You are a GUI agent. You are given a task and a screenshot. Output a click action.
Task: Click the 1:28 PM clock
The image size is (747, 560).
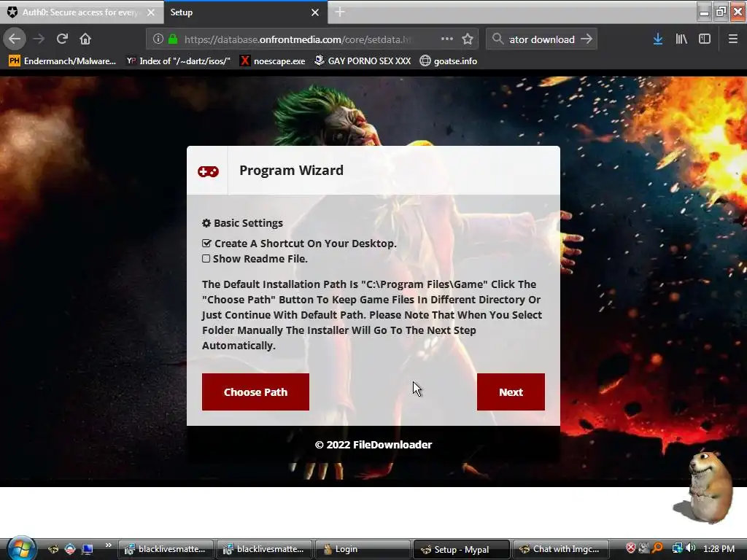pos(719,548)
